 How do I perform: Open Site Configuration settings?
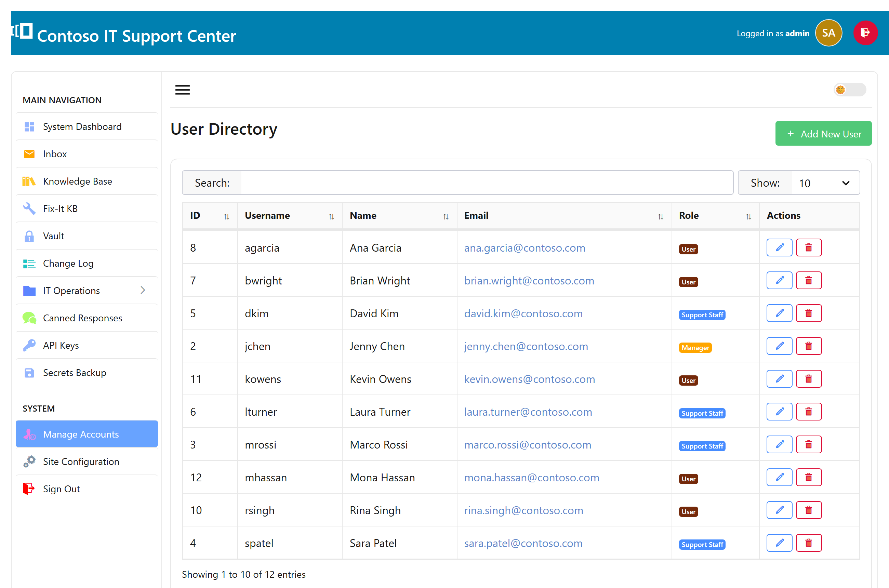[87, 462]
